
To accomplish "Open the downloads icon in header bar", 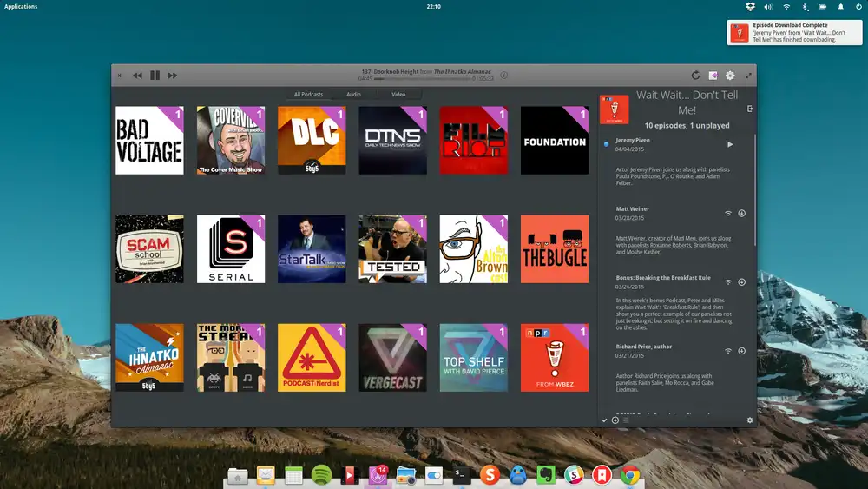I will click(x=713, y=76).
